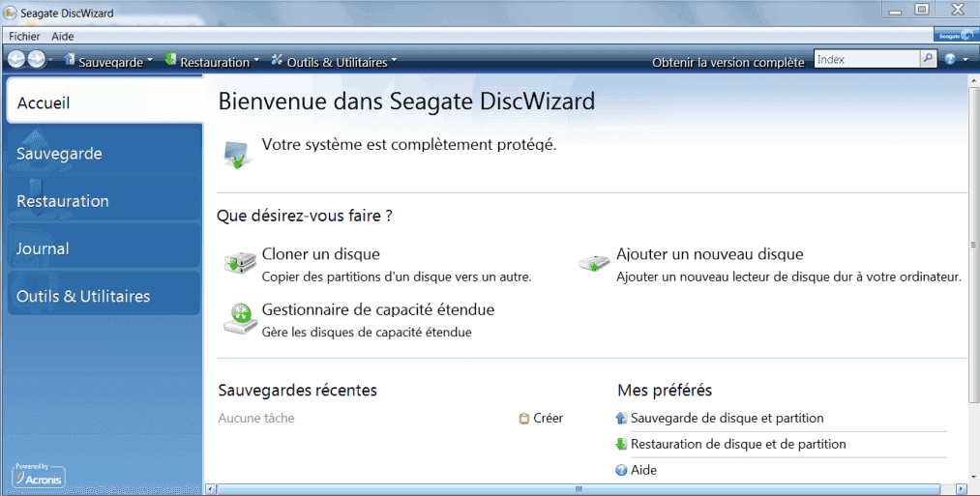Viewport: 980px width, 496px height.
Task: Click the horizontal scrollbar left arrow
Action: point(211,489)
